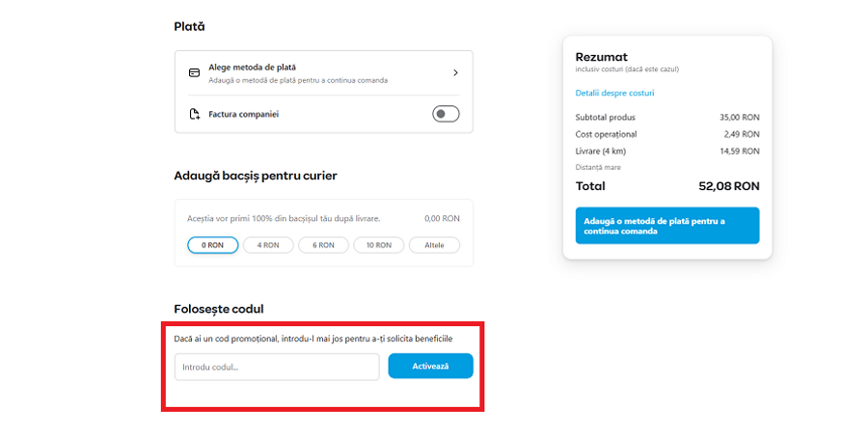
Task: Click the Alege metoda de plată label
Action: [x=253, y=68]
